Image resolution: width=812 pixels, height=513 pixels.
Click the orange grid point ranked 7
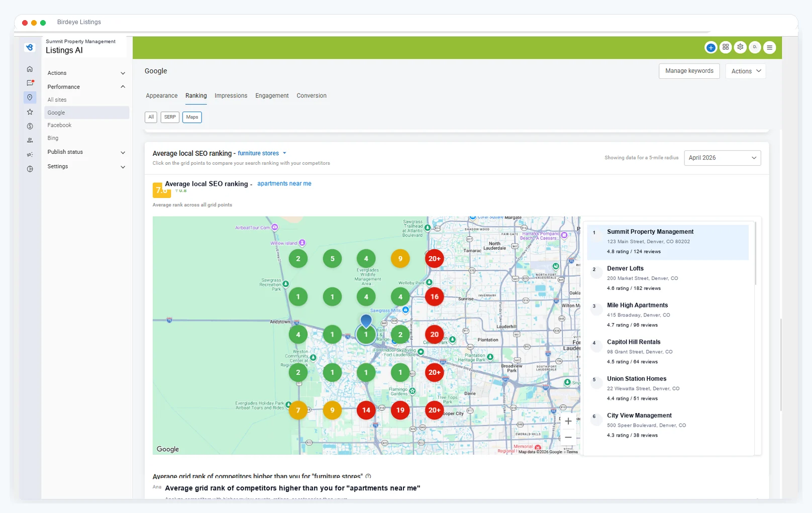[x=298, y=410]
